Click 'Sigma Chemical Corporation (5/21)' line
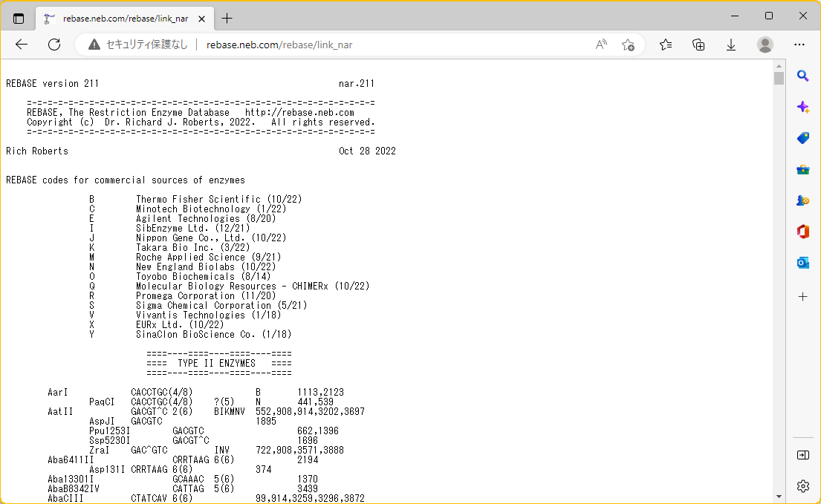 [x=221, y=305]
